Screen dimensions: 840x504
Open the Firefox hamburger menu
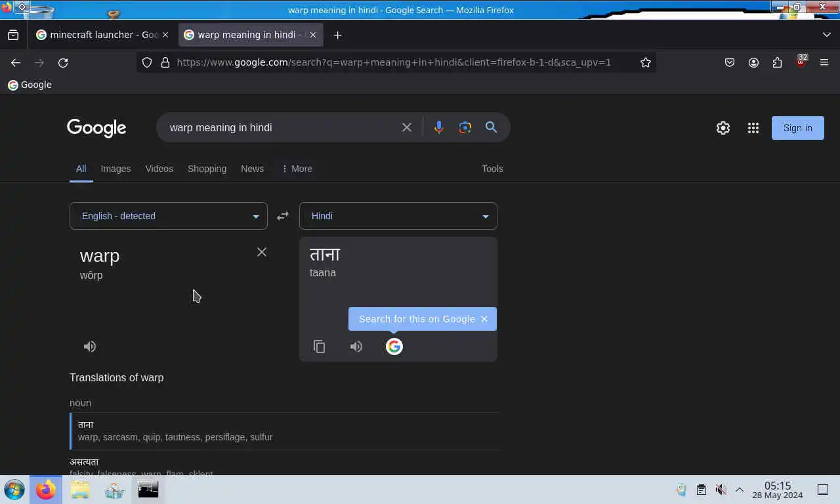coord(824,62)
